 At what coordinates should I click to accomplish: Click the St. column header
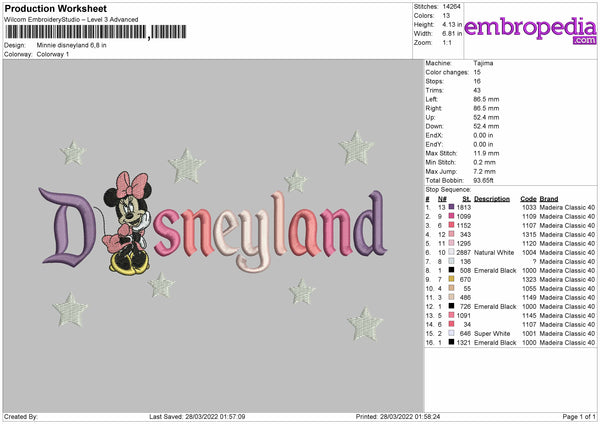click(x=466, y=199)
